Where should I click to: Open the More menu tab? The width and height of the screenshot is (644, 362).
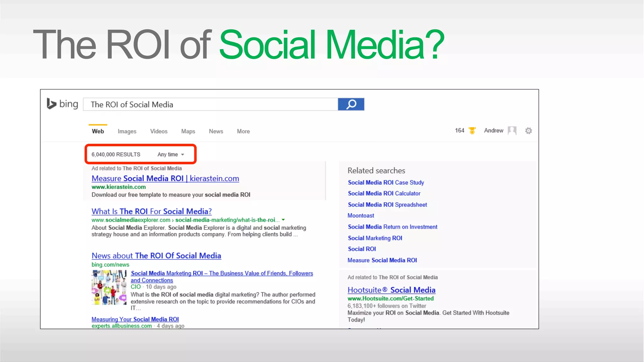243,131
